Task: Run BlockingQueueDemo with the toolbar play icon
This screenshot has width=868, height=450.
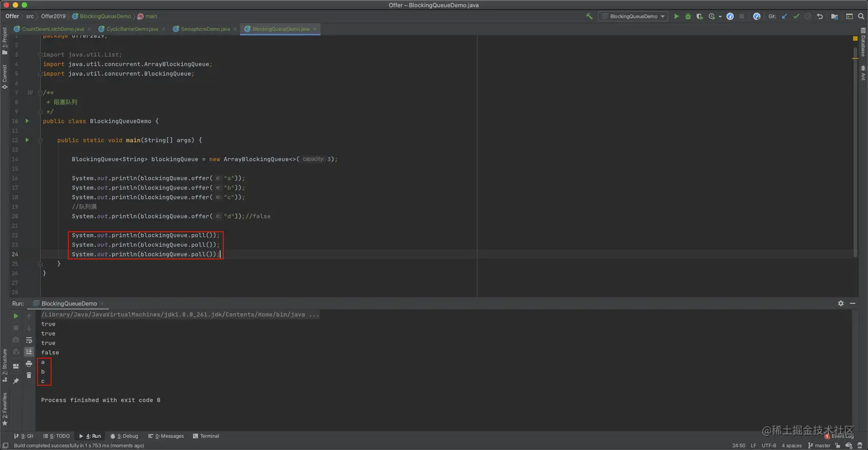Action: pyautogui.click(x=676, y=17)
